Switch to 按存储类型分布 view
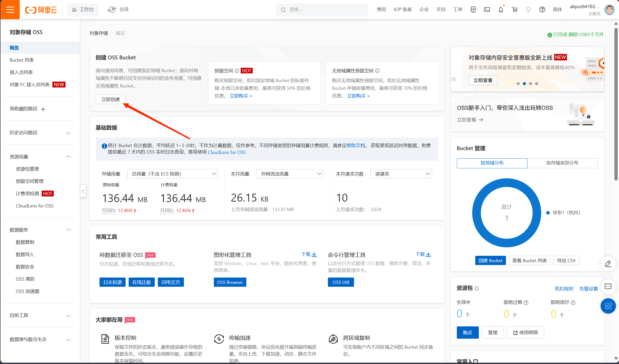619x364 pixels. click(562, 163)
